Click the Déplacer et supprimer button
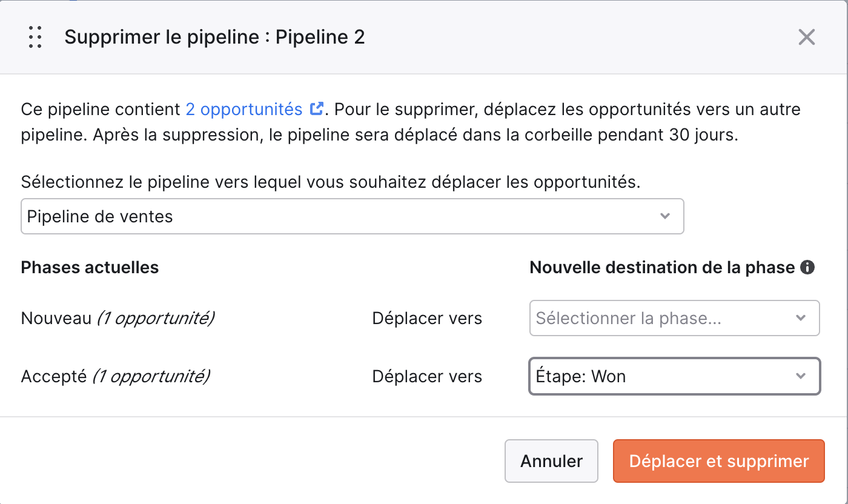This screenshot has height=504, width=848. pos(719,461)
